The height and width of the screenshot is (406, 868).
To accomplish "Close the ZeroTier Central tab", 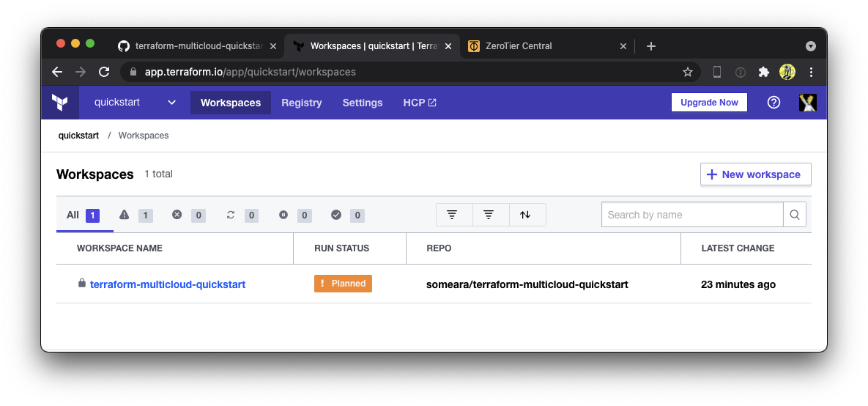I will pos(623,46).
